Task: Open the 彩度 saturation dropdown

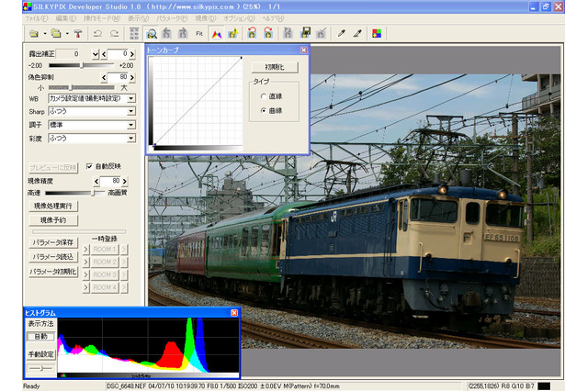Action: (131, 138)
